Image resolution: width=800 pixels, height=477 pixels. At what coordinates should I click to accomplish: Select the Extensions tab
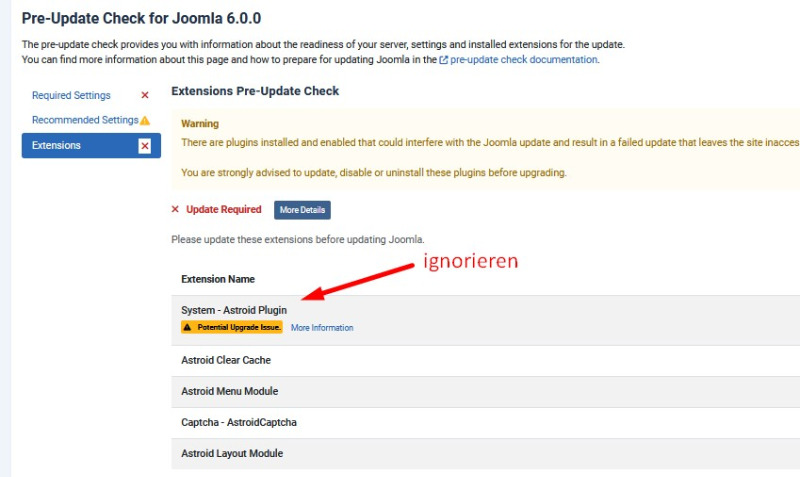tap(57, 146)
